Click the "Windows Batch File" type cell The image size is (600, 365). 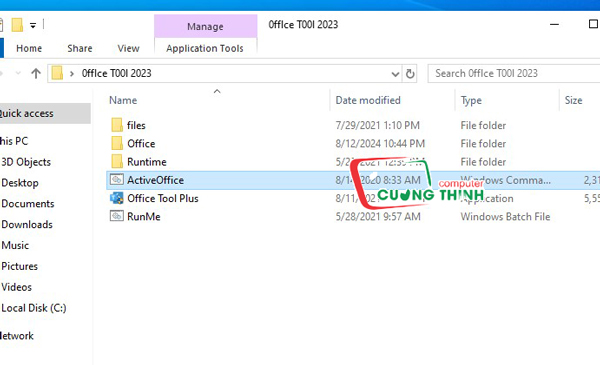pyautogui.click(x=505, y=217)
